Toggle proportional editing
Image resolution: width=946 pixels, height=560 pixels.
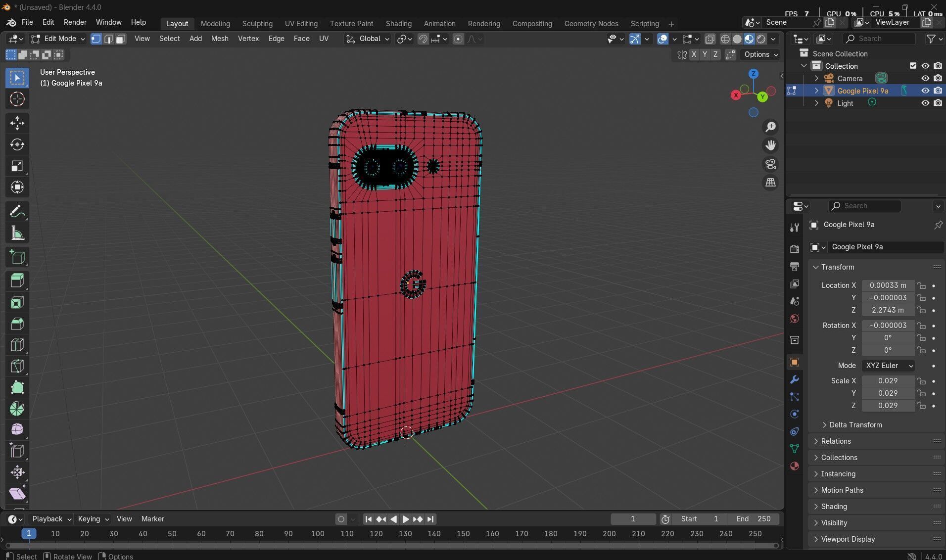pos(458,39)
